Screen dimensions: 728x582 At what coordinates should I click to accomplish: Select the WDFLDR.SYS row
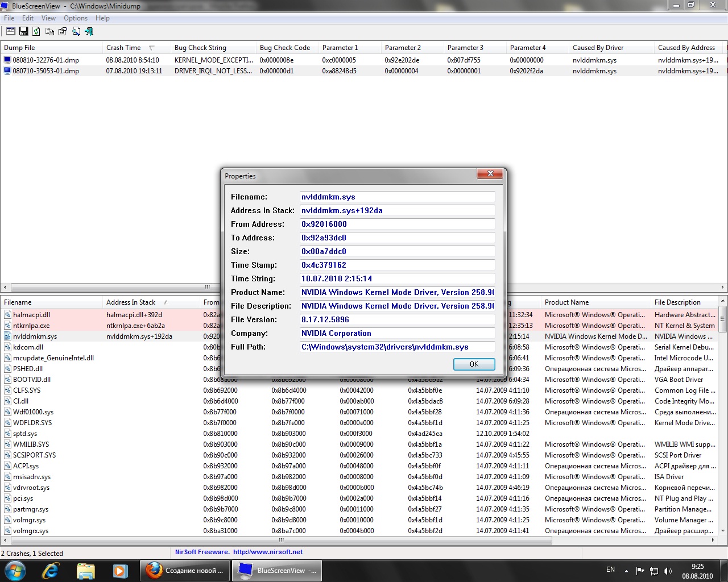(x=359, y=423)
